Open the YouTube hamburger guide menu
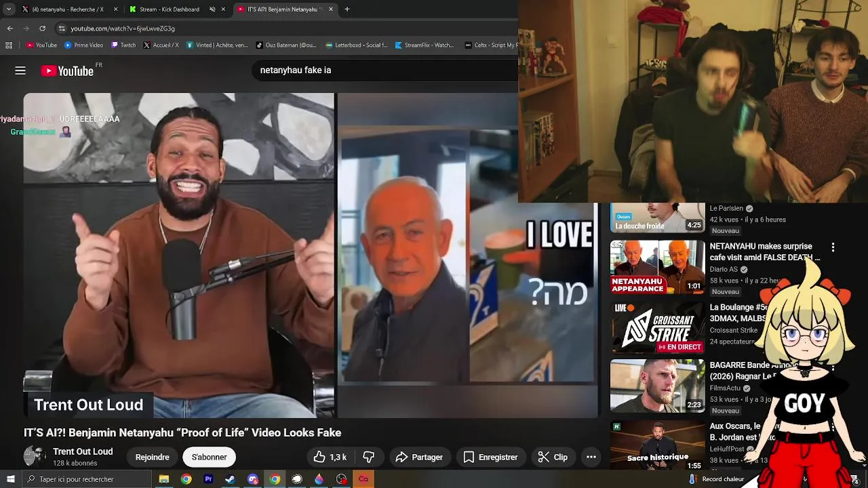Image resolution: width=868 pixels, height=488 pixels. [x=20, y=70]
